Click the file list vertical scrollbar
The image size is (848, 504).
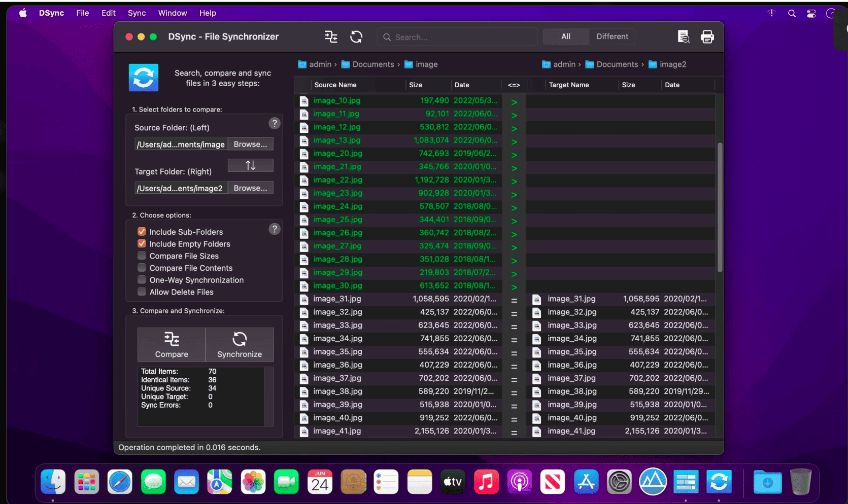click(x=720, y=207)
